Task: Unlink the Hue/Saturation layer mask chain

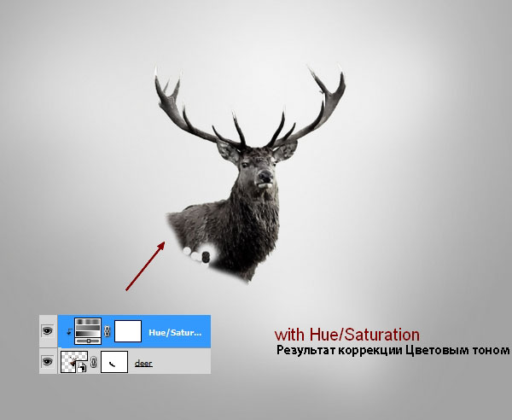Action: pos(108,331)
